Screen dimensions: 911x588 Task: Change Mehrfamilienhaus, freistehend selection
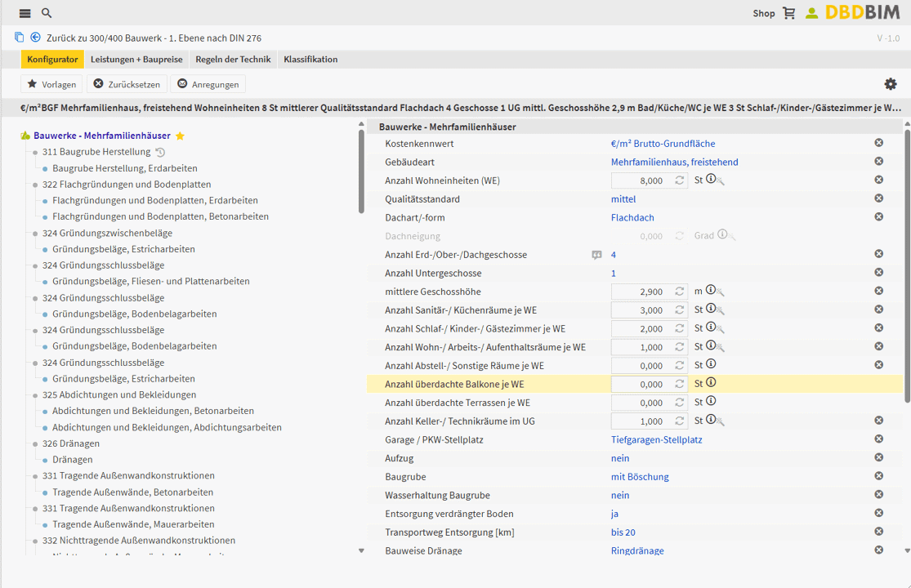click(675, 162)
